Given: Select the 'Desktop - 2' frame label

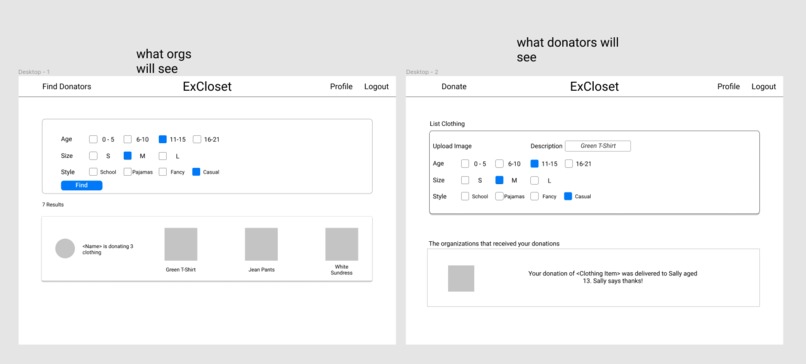Looking at the screenshot, I should pyautogui.click(x=422, y=72).
